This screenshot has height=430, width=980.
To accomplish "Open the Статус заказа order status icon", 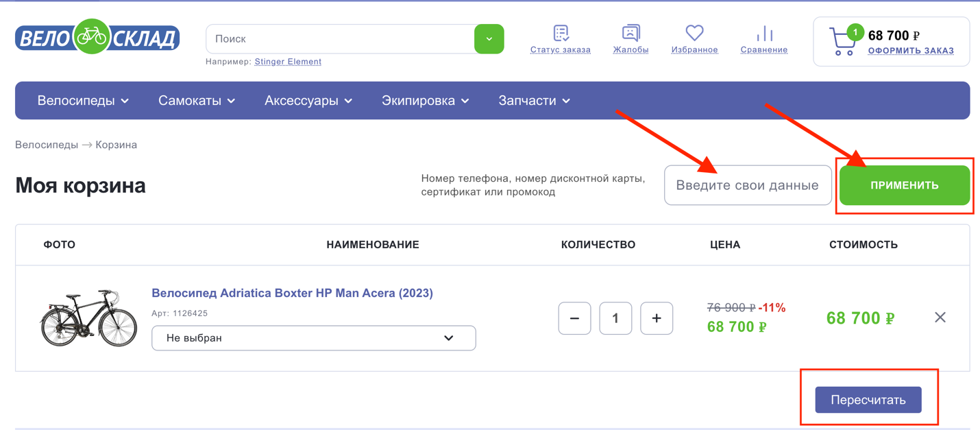I will (x=561, y=33).
